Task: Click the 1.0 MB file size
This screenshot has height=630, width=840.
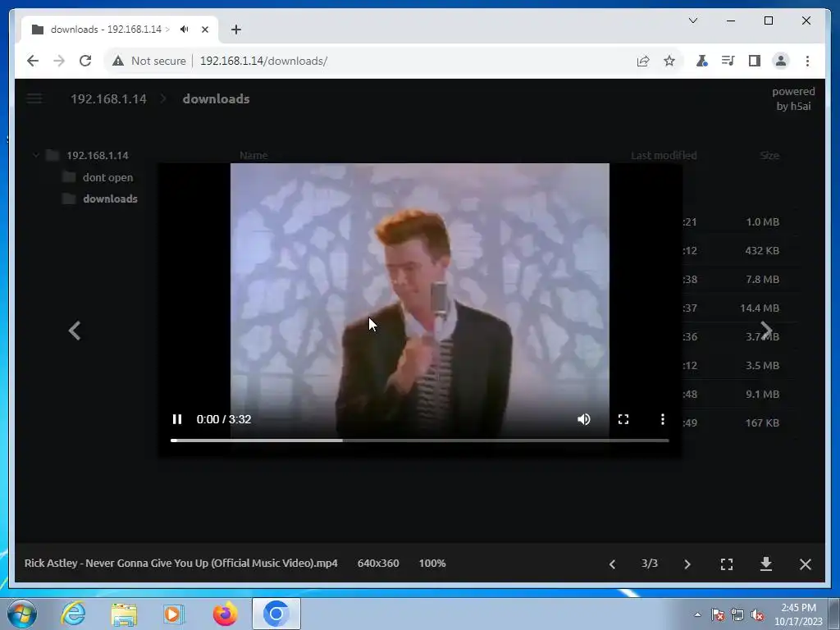Action: [762, 221]
